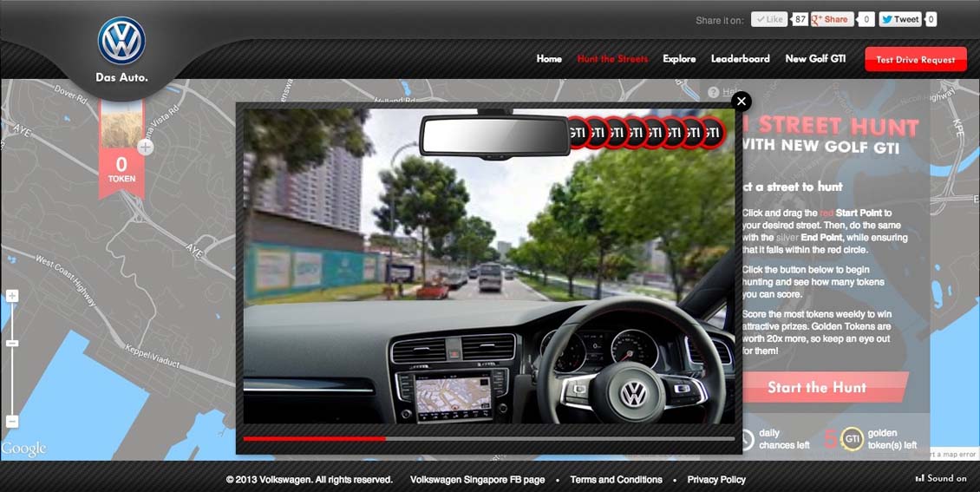Open the Leaderboard menu item
This screenshot has width=980, height=492.
pyautogui.click(x=740, y=59)
